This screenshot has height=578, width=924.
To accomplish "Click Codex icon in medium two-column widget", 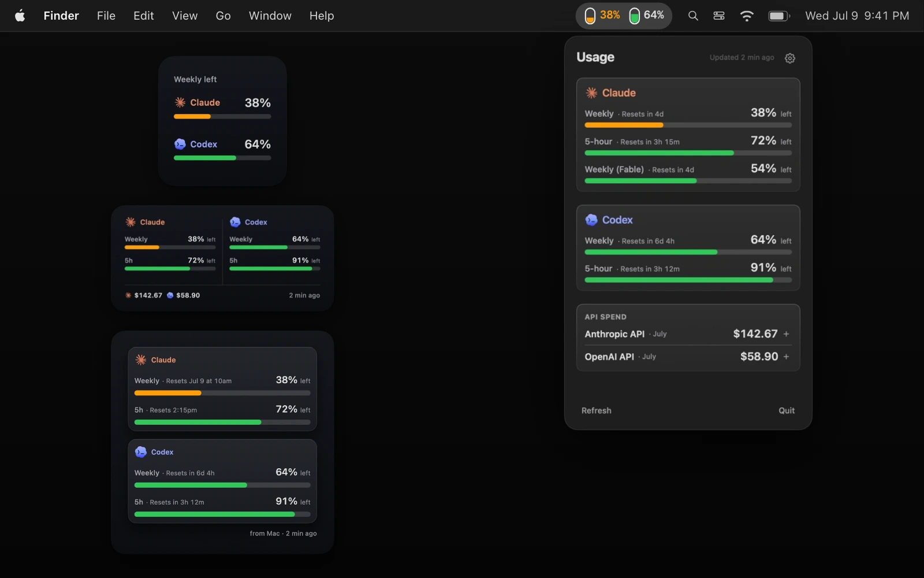I will point(235,222).
